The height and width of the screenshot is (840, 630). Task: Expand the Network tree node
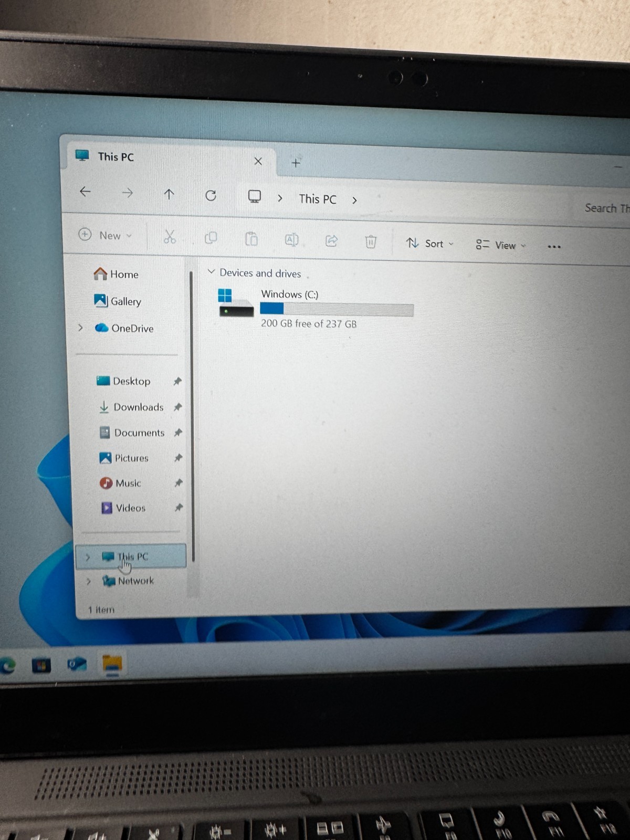click(x=89, y=581)
